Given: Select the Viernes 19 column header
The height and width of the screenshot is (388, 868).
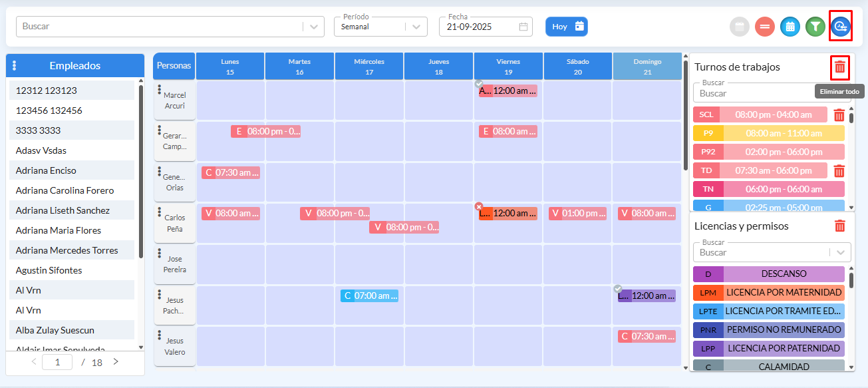Looking at the screenshot, I should [x=508, y=67].
